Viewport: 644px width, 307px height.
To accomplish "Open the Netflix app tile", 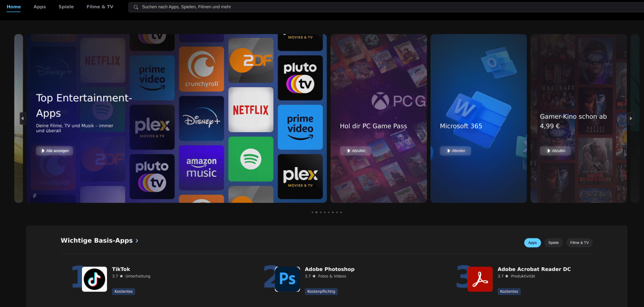I will pos(251,110).
